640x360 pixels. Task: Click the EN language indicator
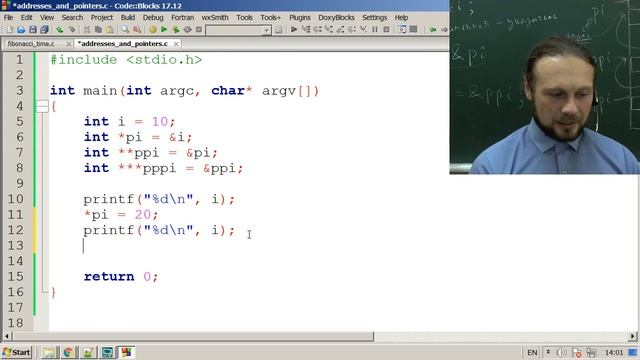pyautogui.click(x=532, y=352)
